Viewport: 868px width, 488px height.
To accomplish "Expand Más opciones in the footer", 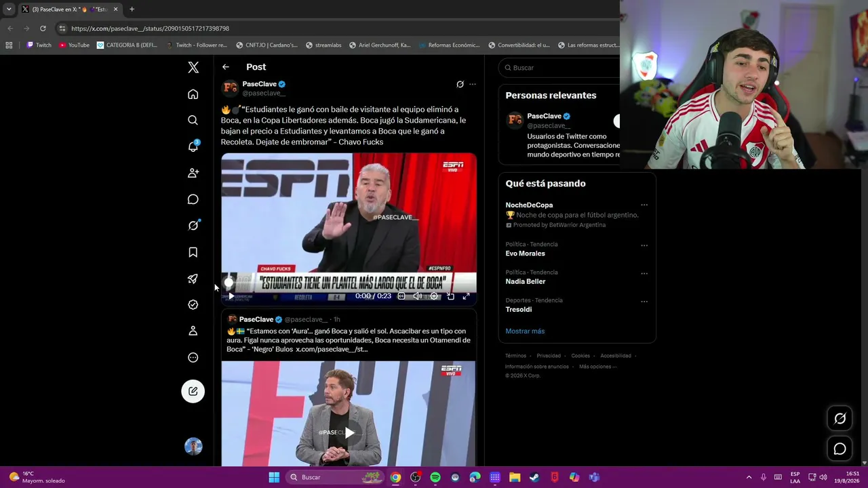I will 597,367.
